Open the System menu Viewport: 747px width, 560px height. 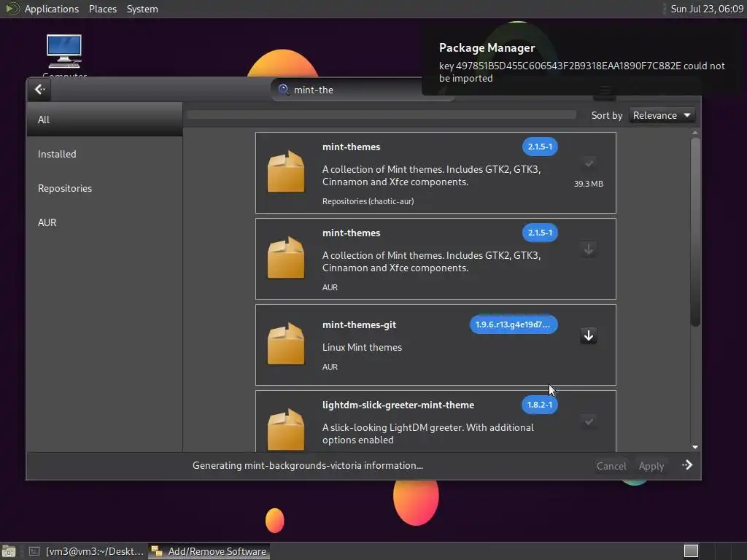142,9
